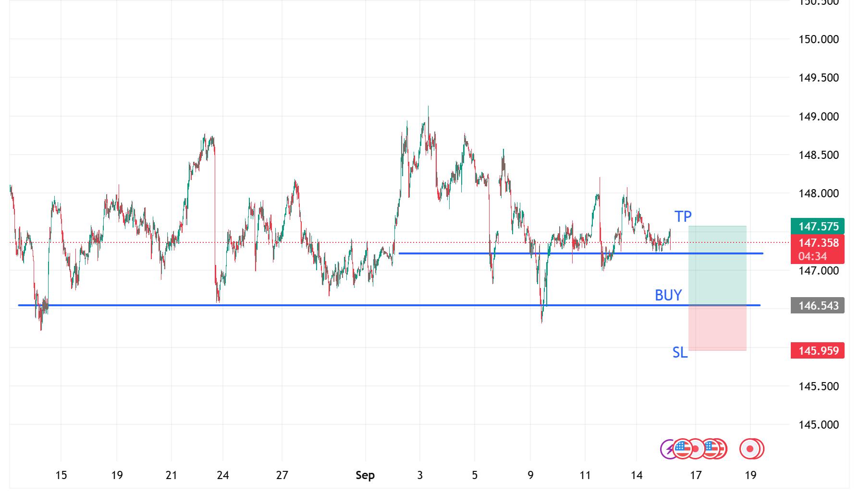Select the BUY text annotation

668,295
